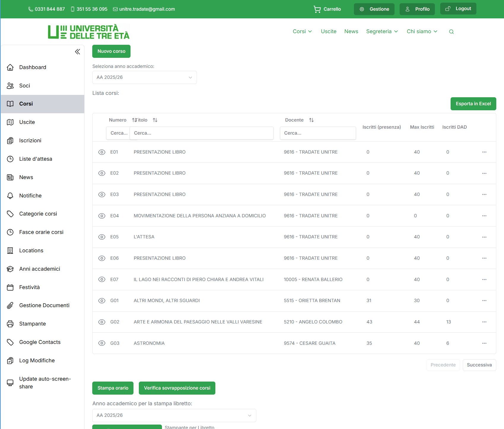504x429 pixels.
Task: Toggle eye visibility icon for course E07
Action: click(102, 280)
